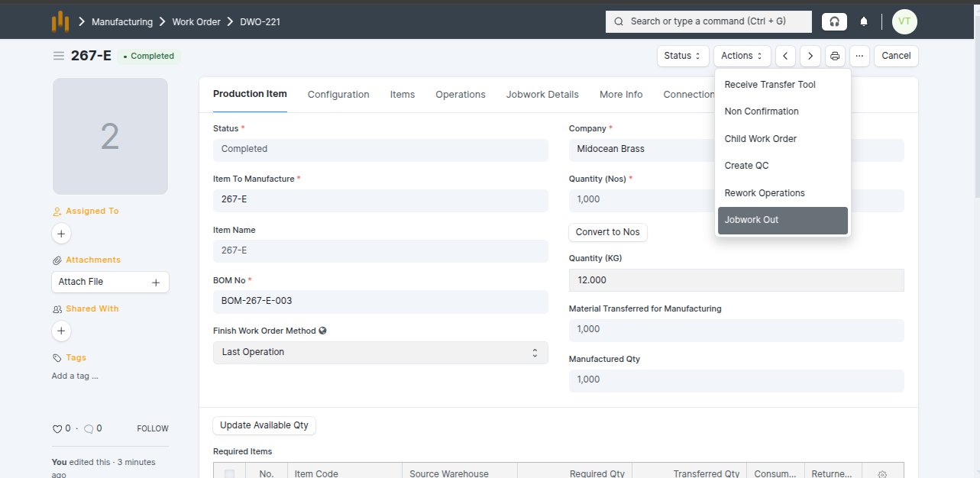Open the three-dots more menu
Image resolution: width=980 pixels, height=478 pixels.
(x=859, y=56)
